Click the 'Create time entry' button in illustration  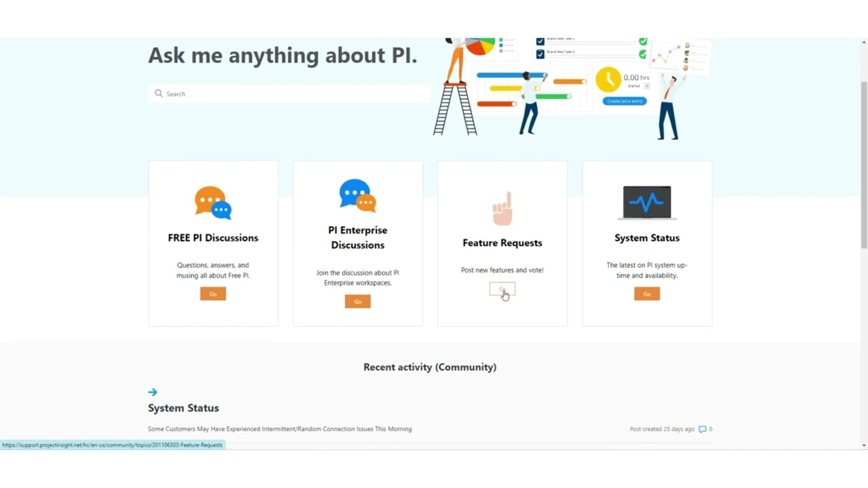click(x=625, y=101)
